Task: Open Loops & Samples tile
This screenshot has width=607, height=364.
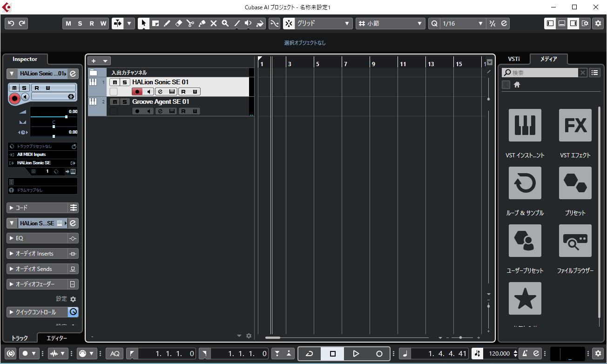Action: 525,183
